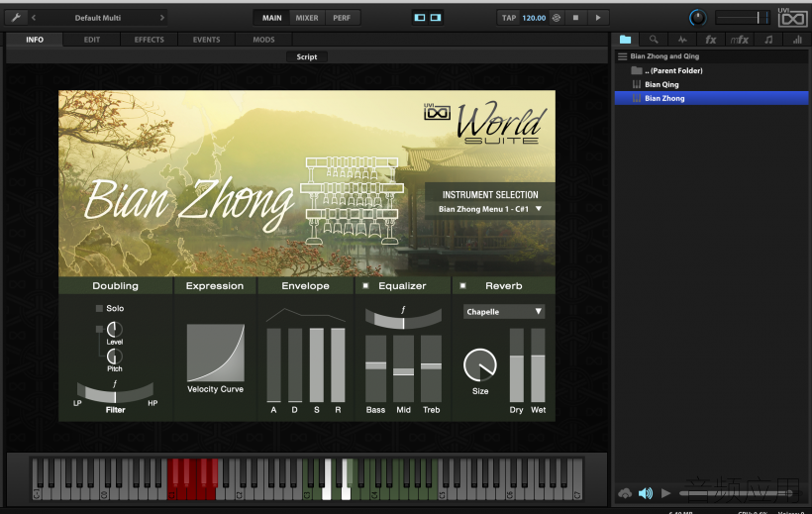812x514 pixels.
Task: Click the Script button
Action: pos(307,57)
